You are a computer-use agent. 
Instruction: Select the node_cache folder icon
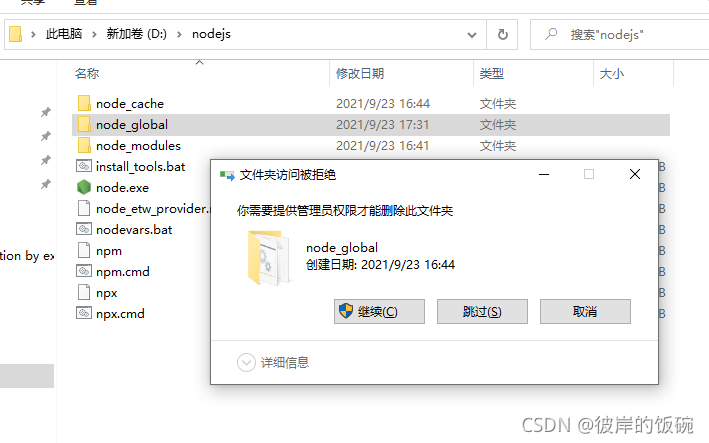tap(84, 104)
